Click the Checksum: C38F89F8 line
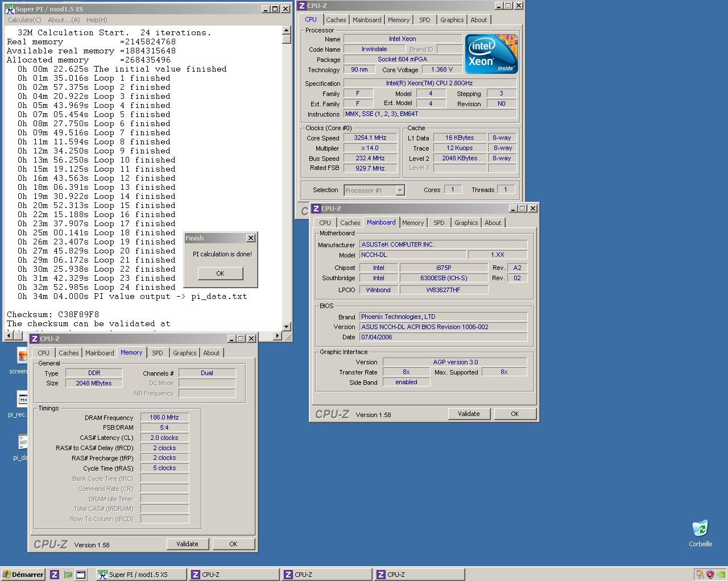 (53, 314)
